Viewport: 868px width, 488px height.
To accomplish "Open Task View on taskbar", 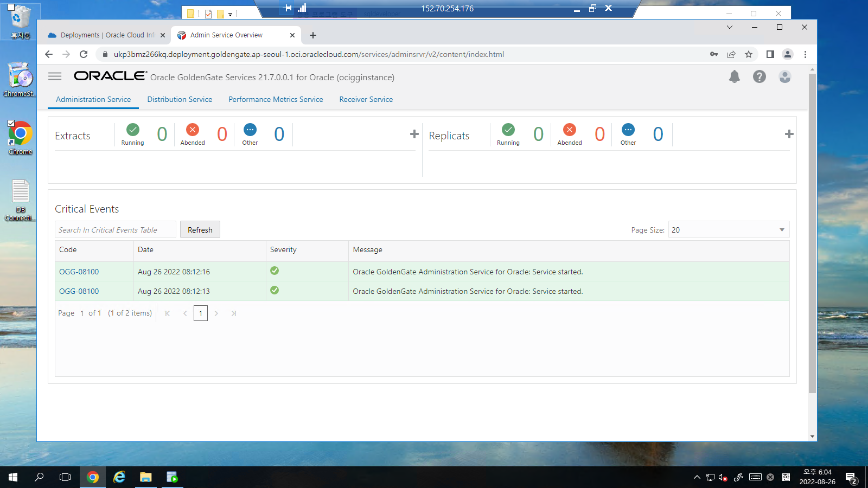I will (65, 477).
